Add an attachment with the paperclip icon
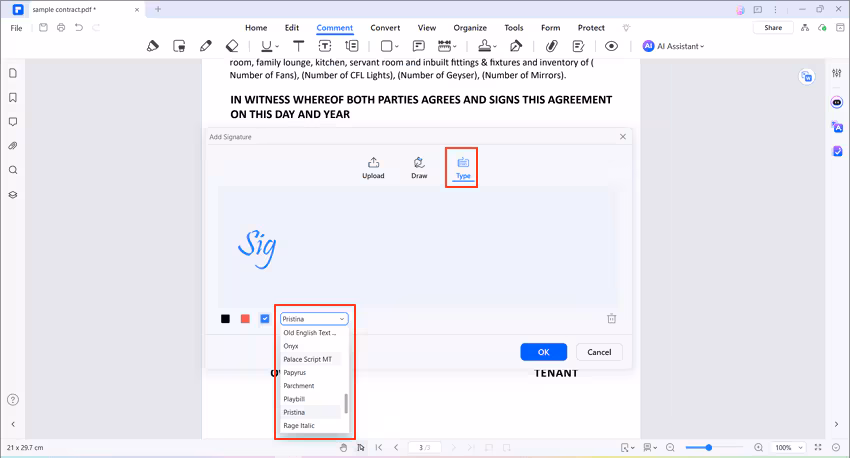 coord(551,46)
